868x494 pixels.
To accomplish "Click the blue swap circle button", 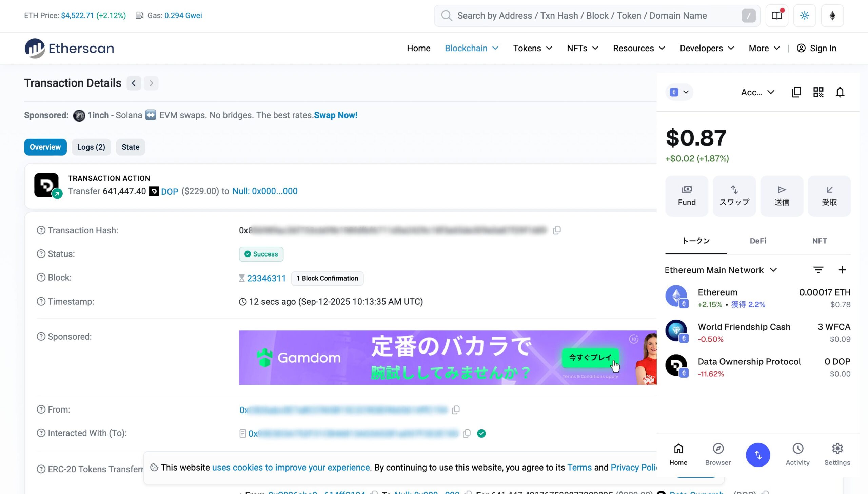I will click(758, 455).
